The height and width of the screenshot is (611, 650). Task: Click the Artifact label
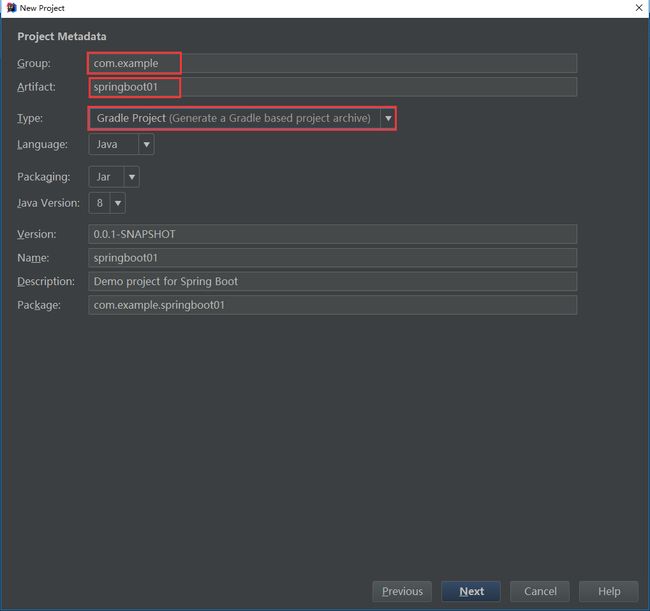[36, 87]
